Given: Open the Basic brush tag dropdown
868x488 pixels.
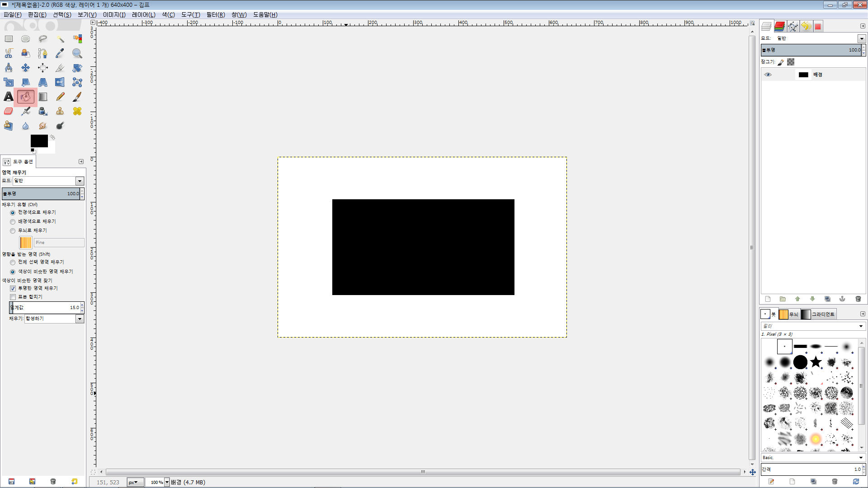Looking at the screenshot, I should (x=813, y=458).
